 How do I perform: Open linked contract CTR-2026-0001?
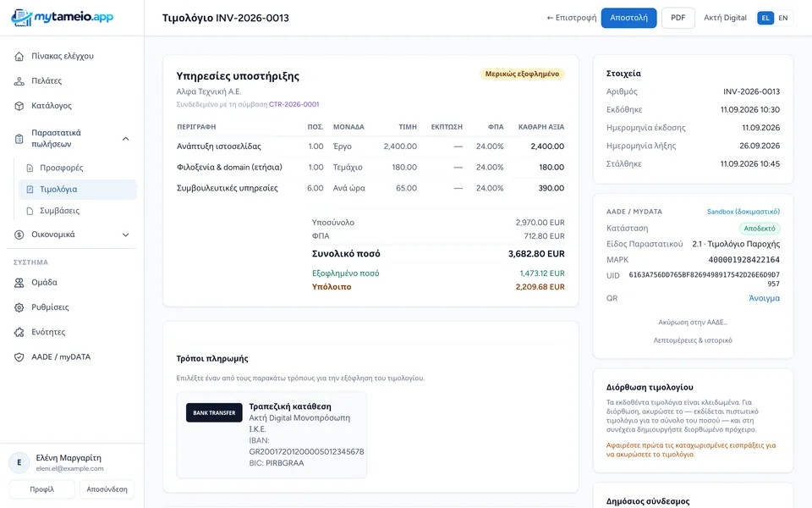click(x=294, y=104)
